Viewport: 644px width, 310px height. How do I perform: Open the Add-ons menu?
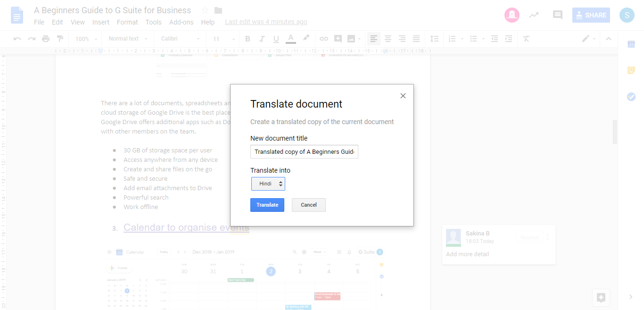(x=182, y=22)
